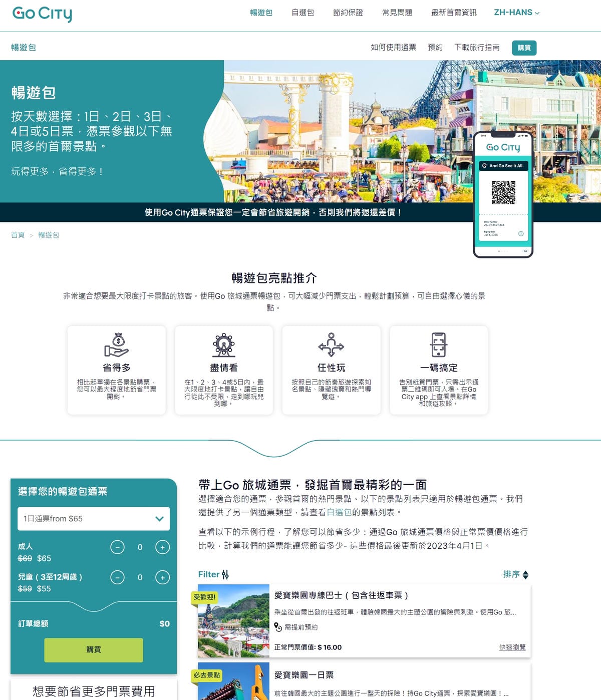Click the Go City logo

pos(42,14)
